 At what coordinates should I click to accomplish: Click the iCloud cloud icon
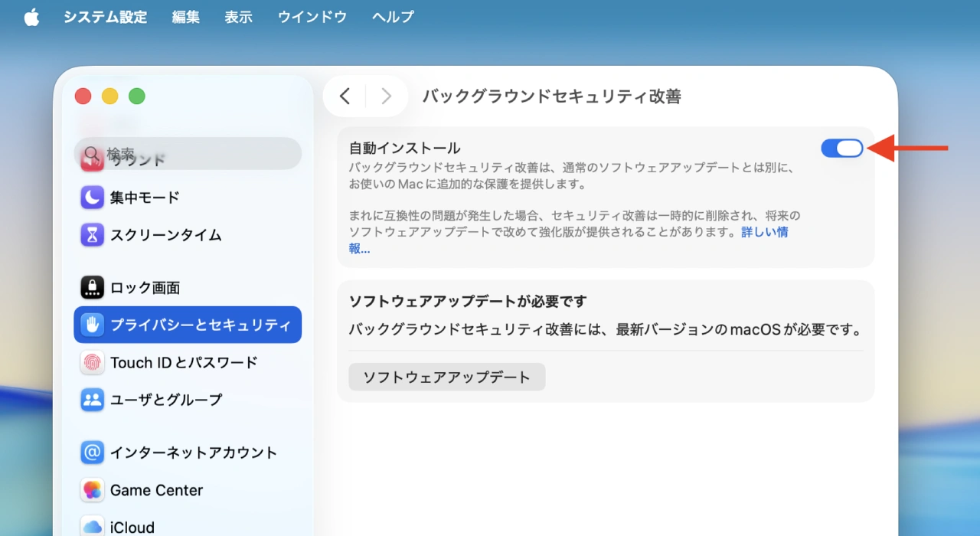point(92,525)
